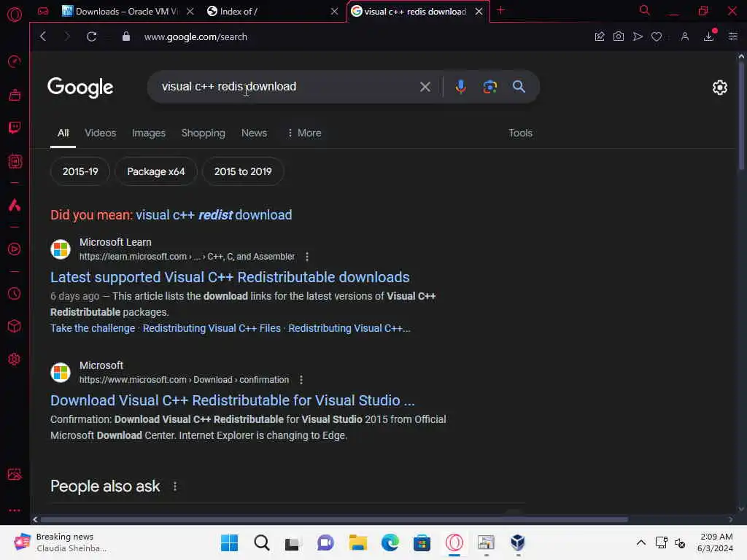Open the picture gallery sidebar icon
Image resolution: width=747 pixels, height=560 pixels.
pos(15,474)
